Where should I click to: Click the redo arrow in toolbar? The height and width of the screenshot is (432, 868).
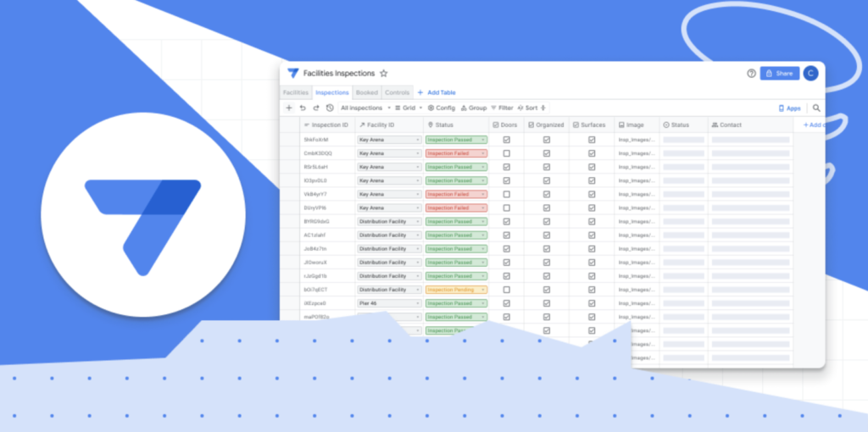316,108
